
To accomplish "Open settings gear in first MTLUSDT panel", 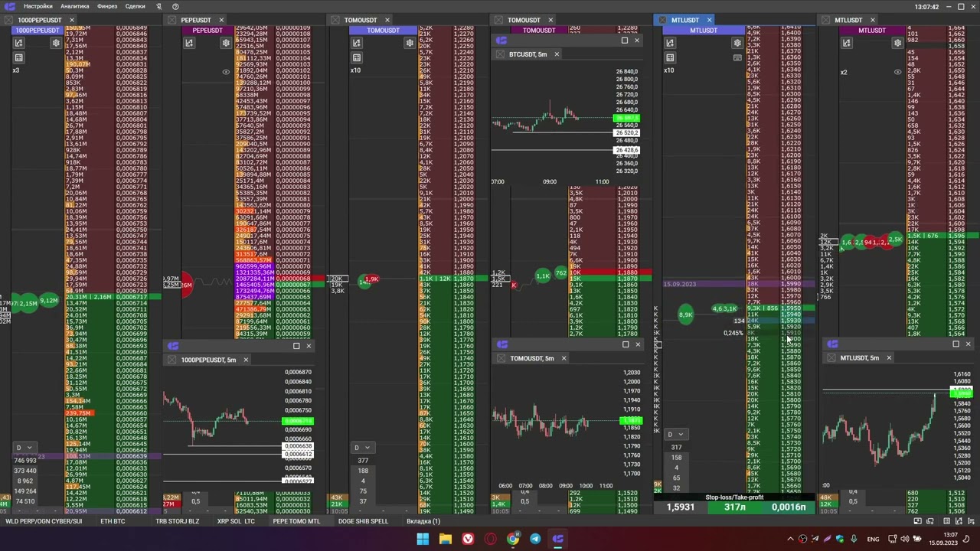I will [x=737, y=44].
